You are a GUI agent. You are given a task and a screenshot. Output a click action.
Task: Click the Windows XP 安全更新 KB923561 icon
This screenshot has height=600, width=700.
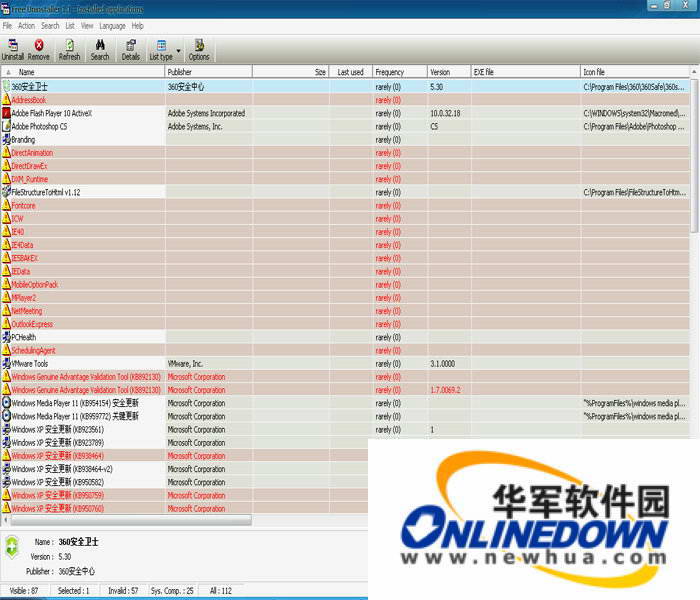tap(6, 429)
